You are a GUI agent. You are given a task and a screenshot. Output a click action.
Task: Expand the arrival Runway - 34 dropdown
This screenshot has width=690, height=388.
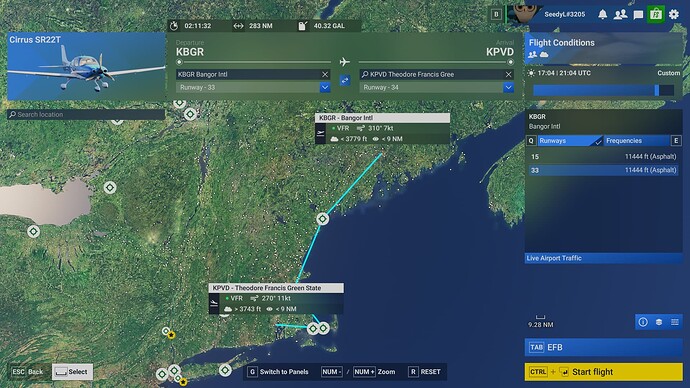[x=508, y=88]
